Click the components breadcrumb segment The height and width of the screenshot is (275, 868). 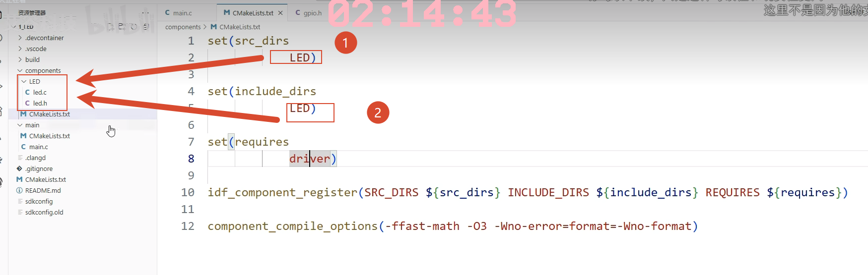tap(183, 27)
